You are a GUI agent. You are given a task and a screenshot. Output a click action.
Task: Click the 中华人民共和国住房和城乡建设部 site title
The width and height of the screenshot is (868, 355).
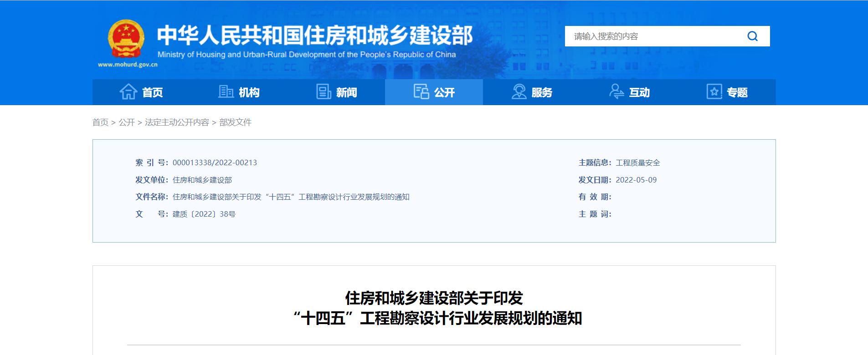click(x=315, y=35)
